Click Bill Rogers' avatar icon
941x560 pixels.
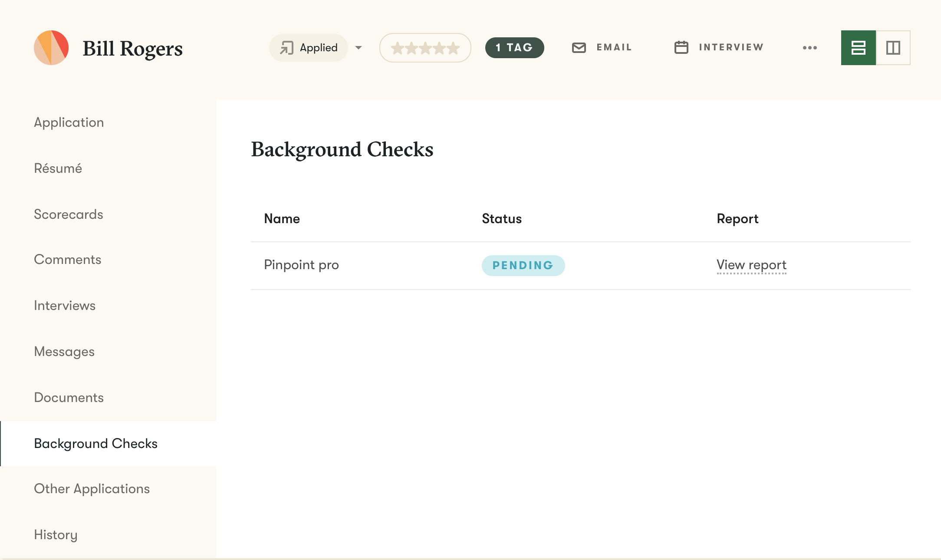tap(51, 48)
